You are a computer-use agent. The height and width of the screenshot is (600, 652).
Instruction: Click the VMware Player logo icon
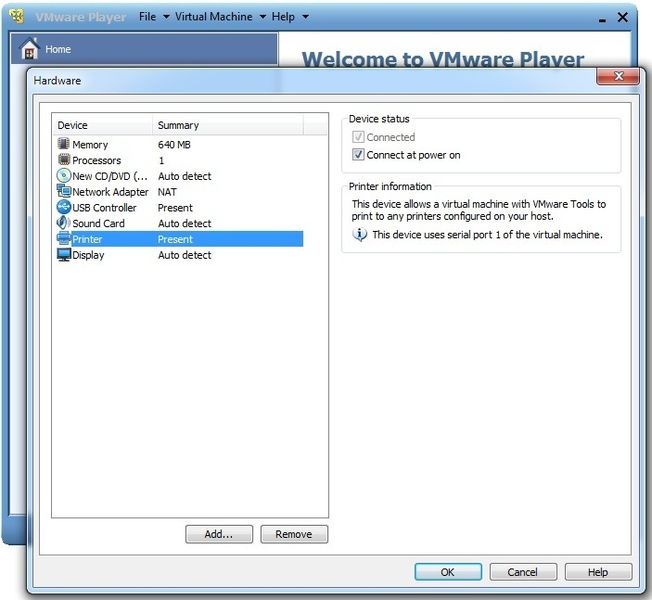tap(17, 16)
